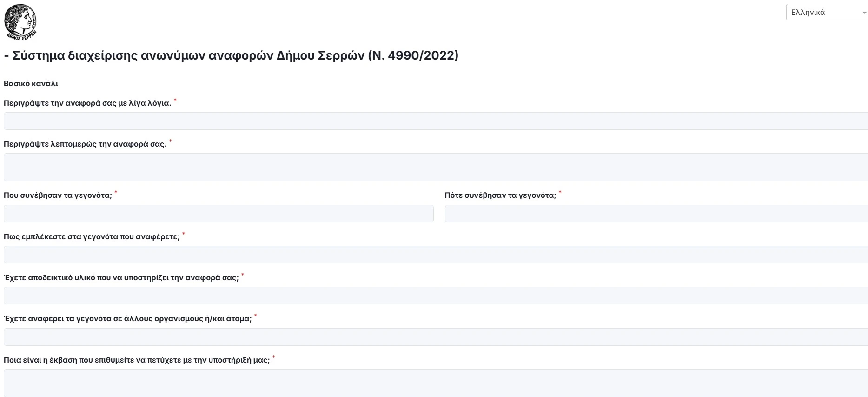This screenshot has width=868, height=397.
Task: Click the 'Έχετε αναφέρει τα γεγονότα' question label
Action: 127,319
